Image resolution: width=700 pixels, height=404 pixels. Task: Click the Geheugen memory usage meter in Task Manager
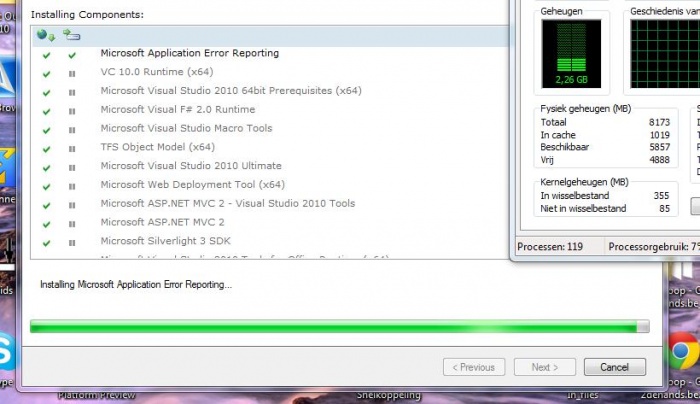[x=571, y=54]
